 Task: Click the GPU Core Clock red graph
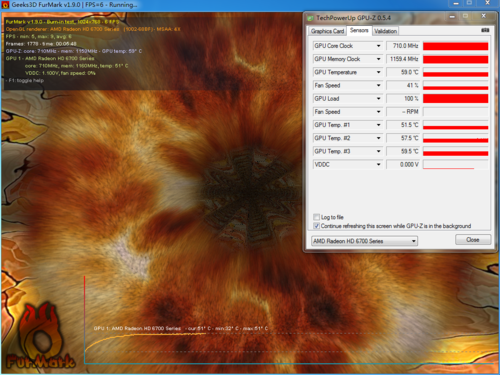(455, 46)
